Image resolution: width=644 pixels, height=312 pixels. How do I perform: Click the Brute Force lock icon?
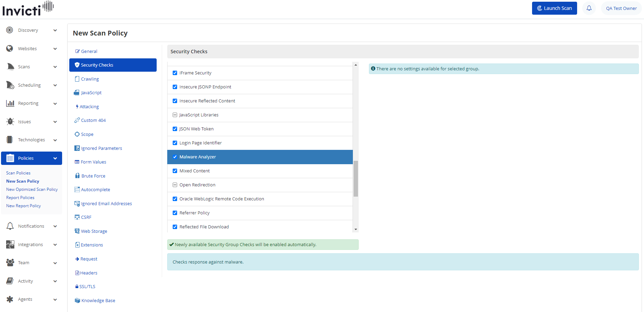pyautogui.click(x=77, y=176)
